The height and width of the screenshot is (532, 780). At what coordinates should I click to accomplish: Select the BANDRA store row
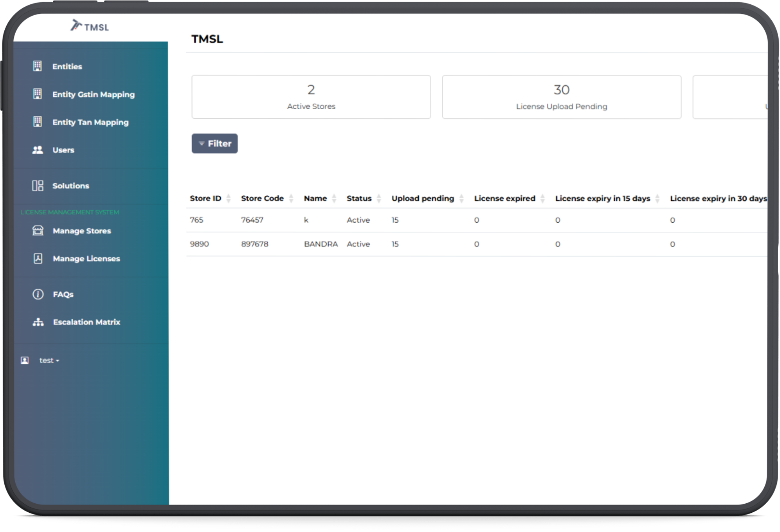point(320,244)
